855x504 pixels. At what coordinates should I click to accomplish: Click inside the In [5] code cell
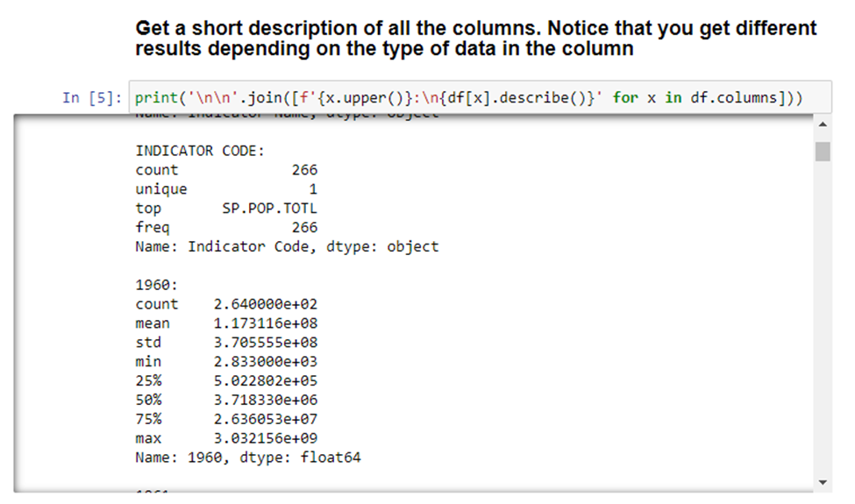[480, 98]
